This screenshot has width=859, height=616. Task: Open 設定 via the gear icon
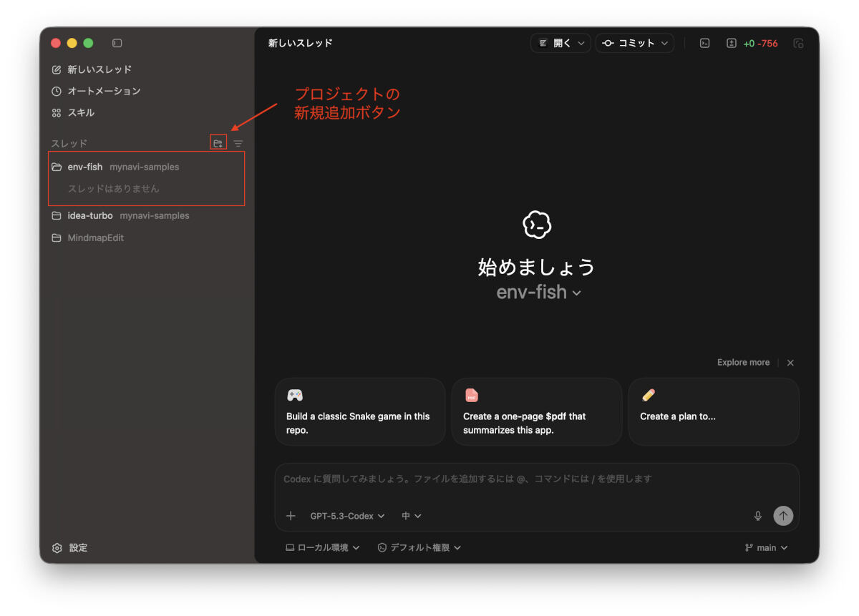click(x=57, y=547)
